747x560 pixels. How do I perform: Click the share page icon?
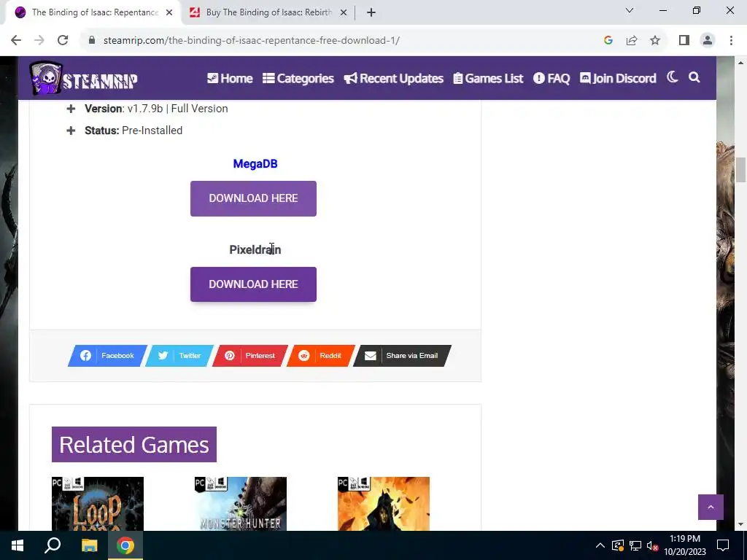(x=632, y=41)
